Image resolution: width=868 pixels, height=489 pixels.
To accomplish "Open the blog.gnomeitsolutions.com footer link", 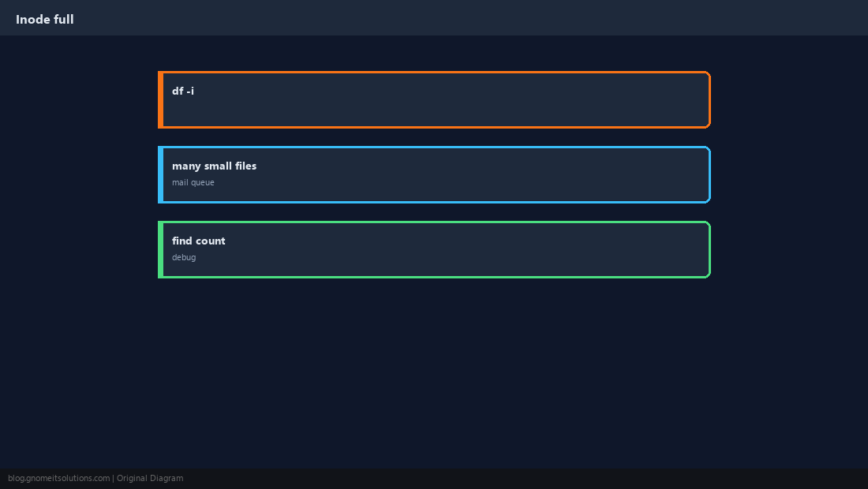I will pyautogui.click(x=58, y=479).
